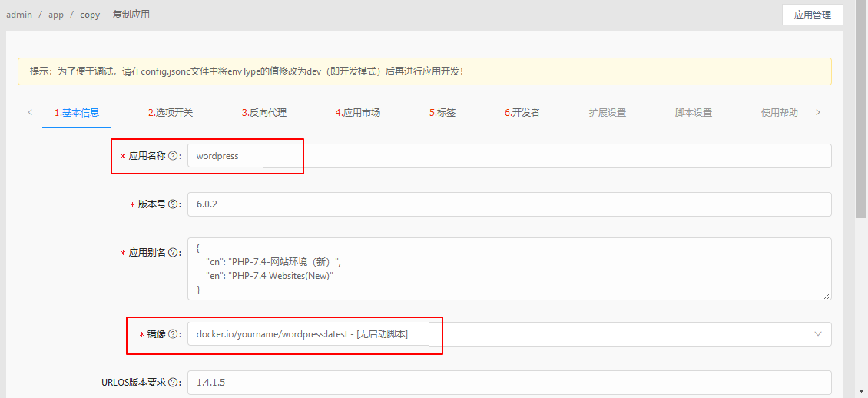
Task: Open the 镜像 image selection box
Action: [x=499, y=334]
